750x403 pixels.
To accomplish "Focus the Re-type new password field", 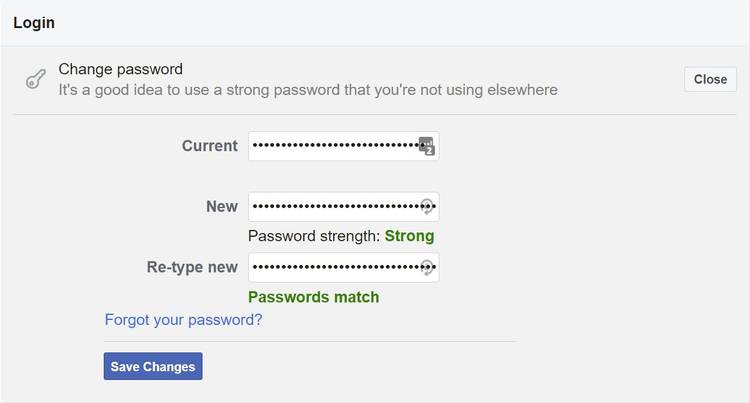I will [333, 268].
